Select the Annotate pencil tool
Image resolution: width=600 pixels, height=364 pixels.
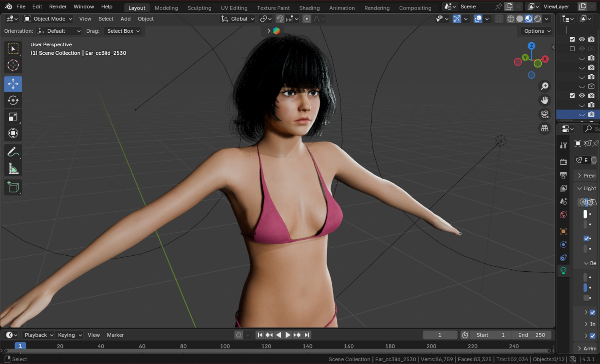coord(13,152)
